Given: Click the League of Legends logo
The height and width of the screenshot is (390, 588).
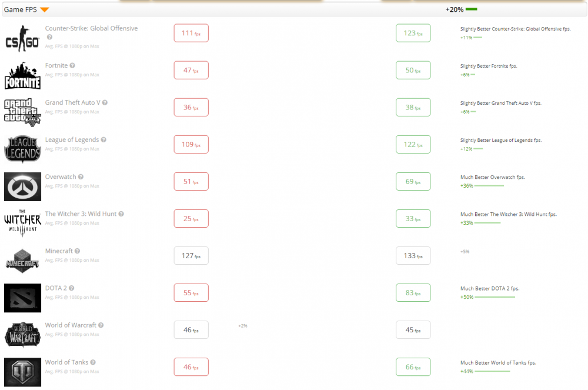Looking at the screenshot, I should pos(22,149).
